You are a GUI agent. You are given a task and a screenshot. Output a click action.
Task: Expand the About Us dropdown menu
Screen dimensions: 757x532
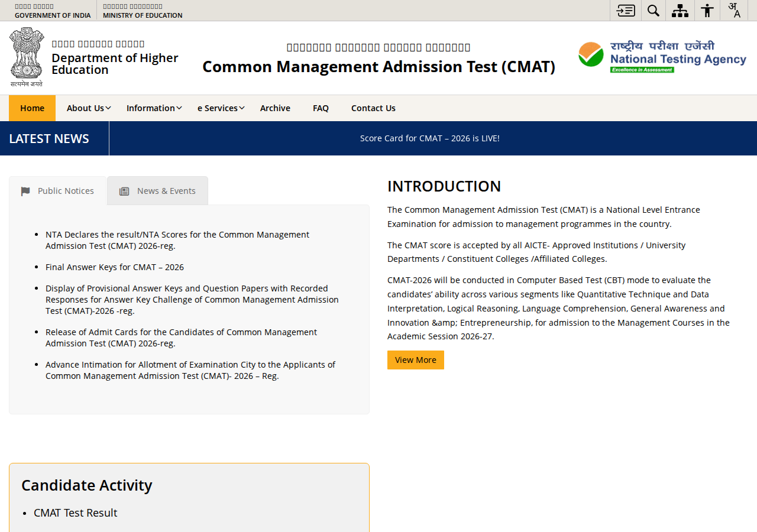pos(89,108)
